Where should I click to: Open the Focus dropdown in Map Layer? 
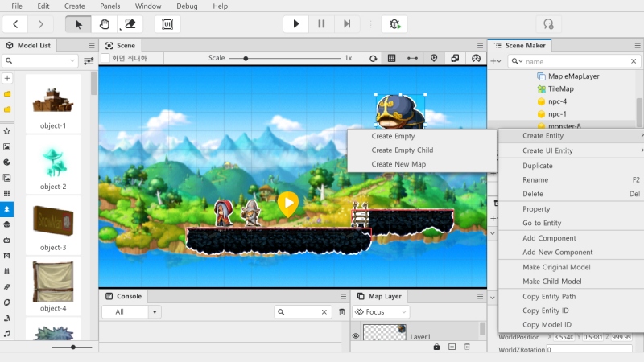point(382,311)
